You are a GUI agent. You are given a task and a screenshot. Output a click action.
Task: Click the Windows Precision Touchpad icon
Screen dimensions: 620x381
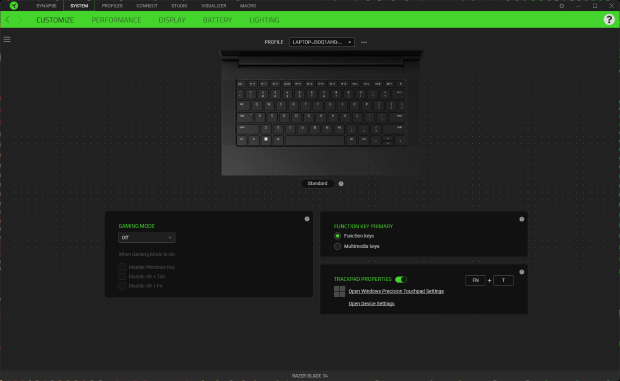pyautogui.click(x=339, y=292)
